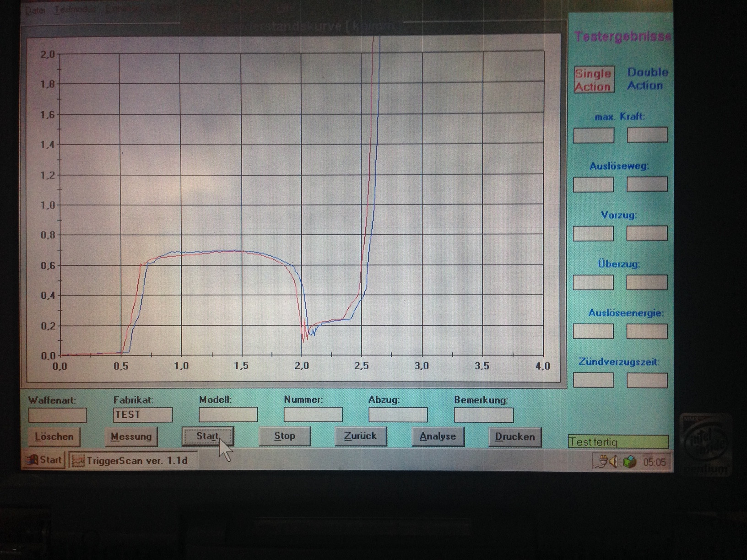Select Single Action mode

(593, 80)
